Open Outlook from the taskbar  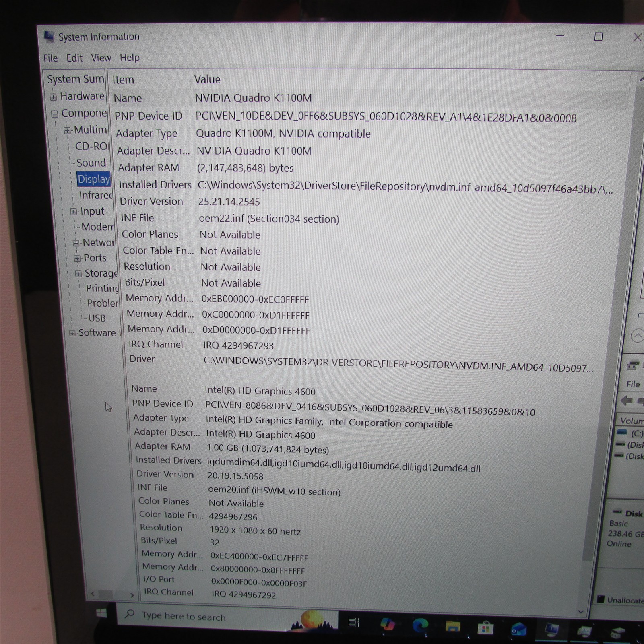(x=518, y=630)
